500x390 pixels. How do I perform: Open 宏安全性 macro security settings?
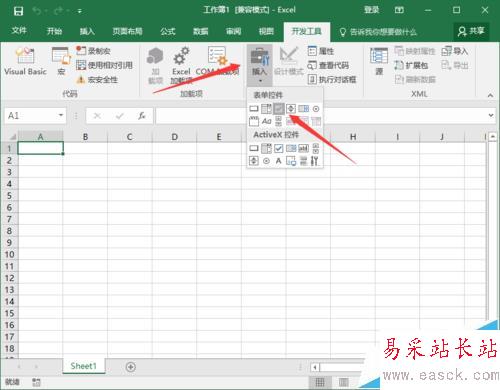point(97,79)
